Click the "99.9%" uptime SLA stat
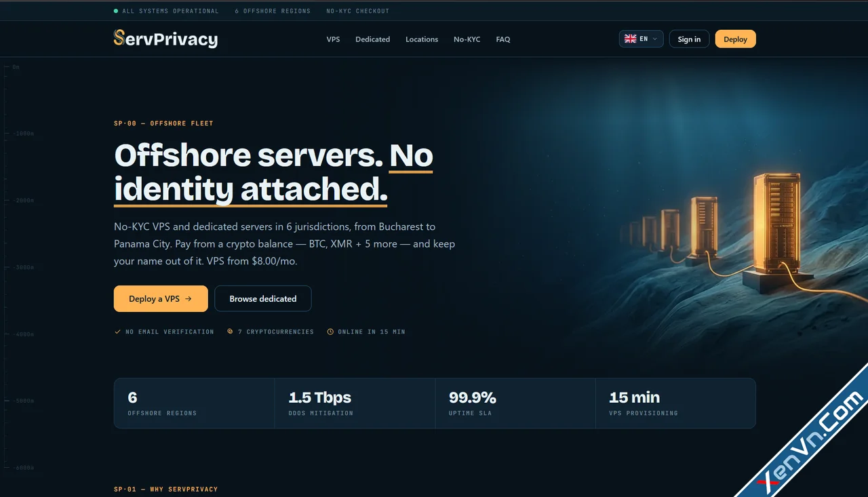The image size is (868, 497). 473,397
